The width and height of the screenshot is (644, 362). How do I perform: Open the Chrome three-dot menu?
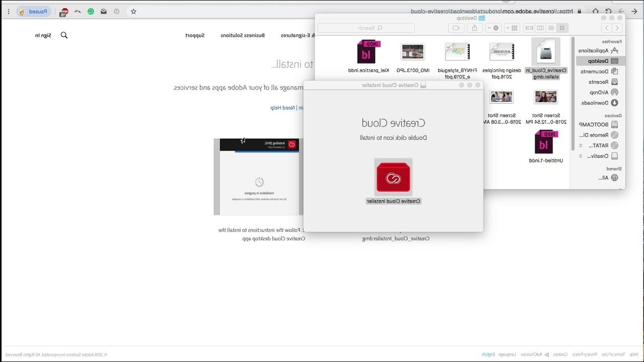tap(9, 11)
